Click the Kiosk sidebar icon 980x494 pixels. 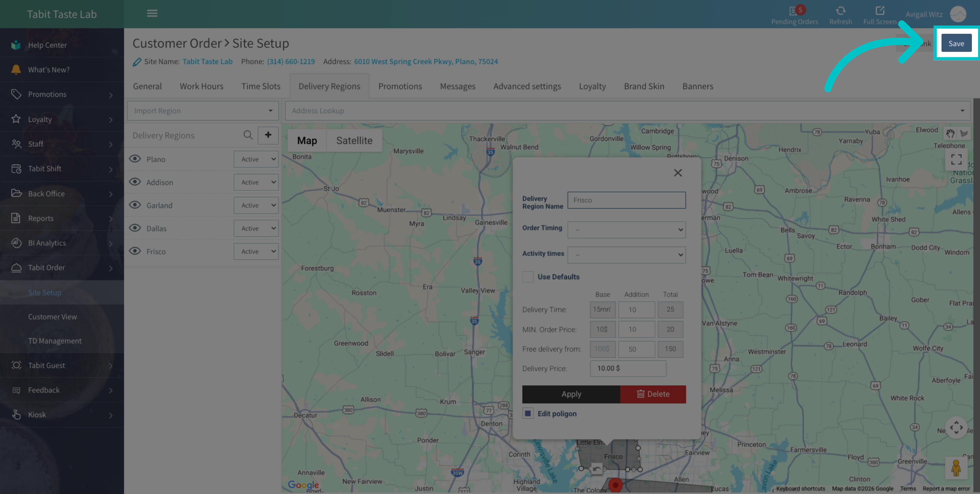point(16,414)
